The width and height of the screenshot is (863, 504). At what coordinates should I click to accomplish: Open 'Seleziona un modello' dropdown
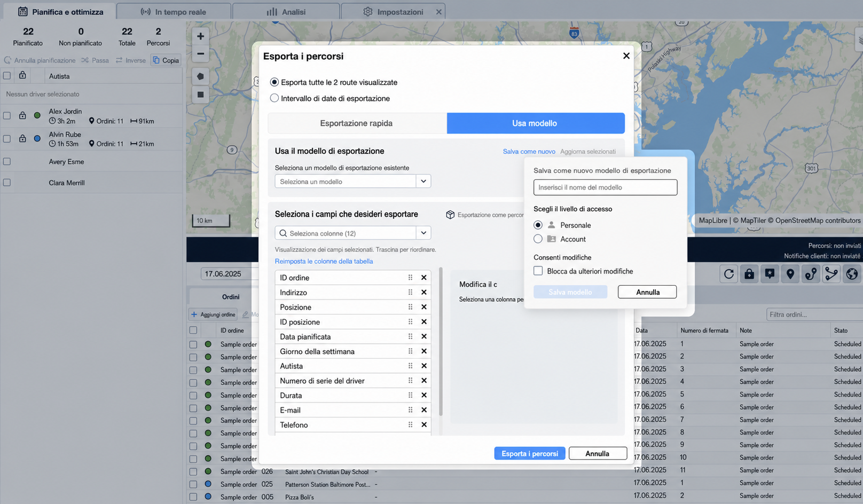point(352,182)
